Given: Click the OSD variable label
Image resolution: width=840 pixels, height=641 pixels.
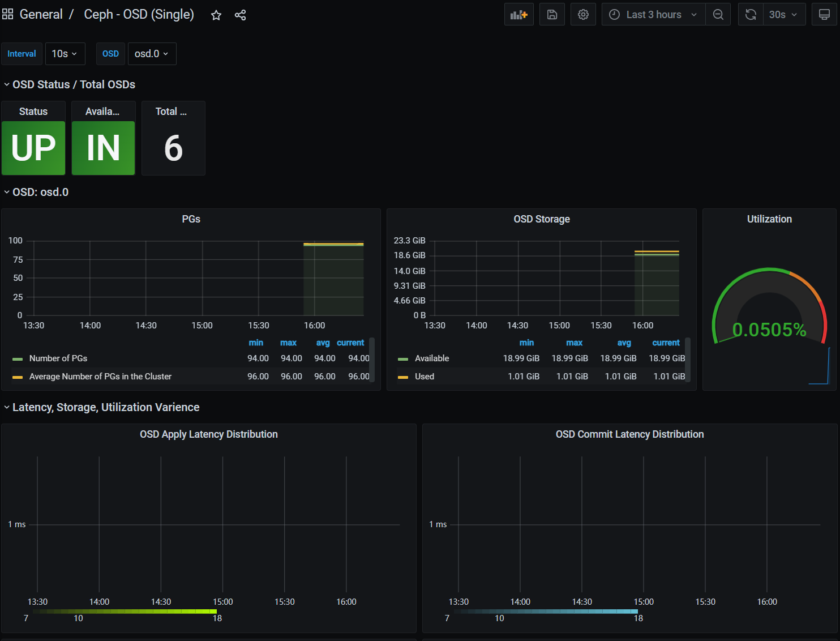Looking at the screenshot, I should coord(110,54).
